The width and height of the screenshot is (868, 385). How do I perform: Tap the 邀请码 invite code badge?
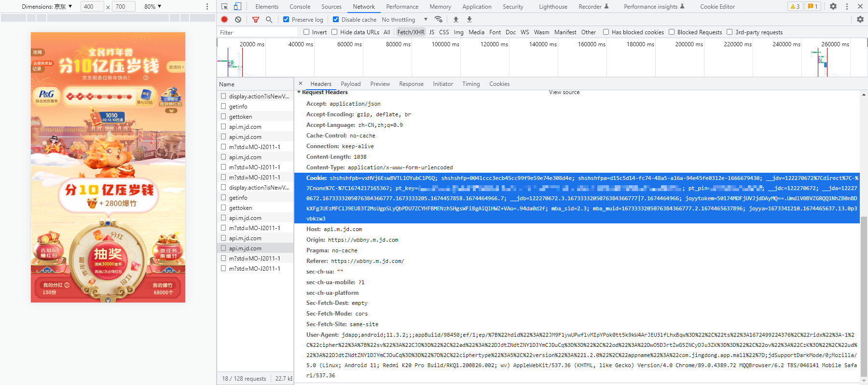pyautogui.click(x=176, y=67)
